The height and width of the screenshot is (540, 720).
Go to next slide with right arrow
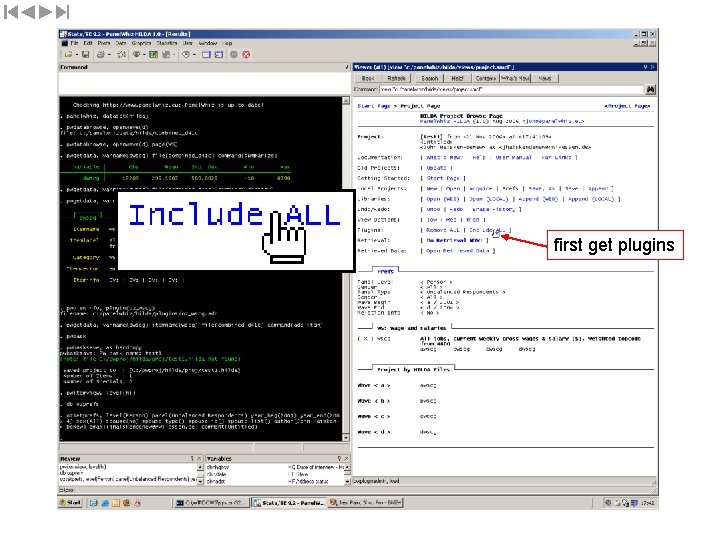click(45, 12)
